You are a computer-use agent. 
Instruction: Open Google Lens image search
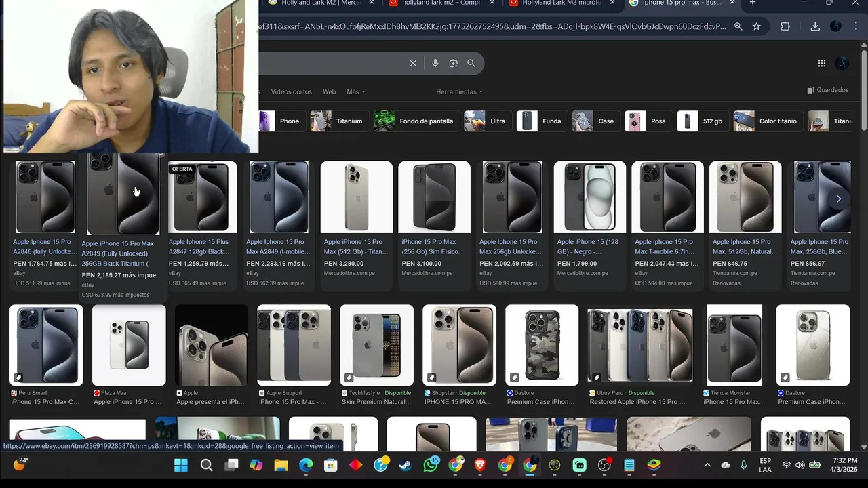click(x=453, y=63)
